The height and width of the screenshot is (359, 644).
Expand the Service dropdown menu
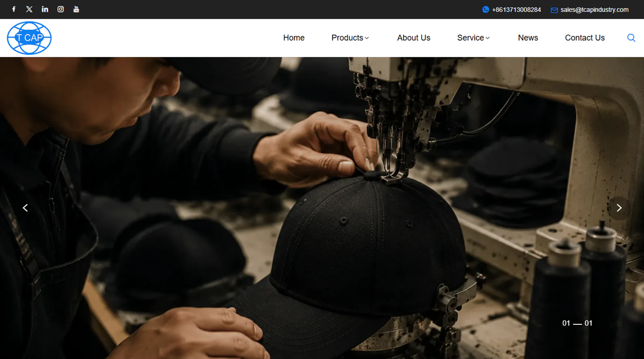473,38
